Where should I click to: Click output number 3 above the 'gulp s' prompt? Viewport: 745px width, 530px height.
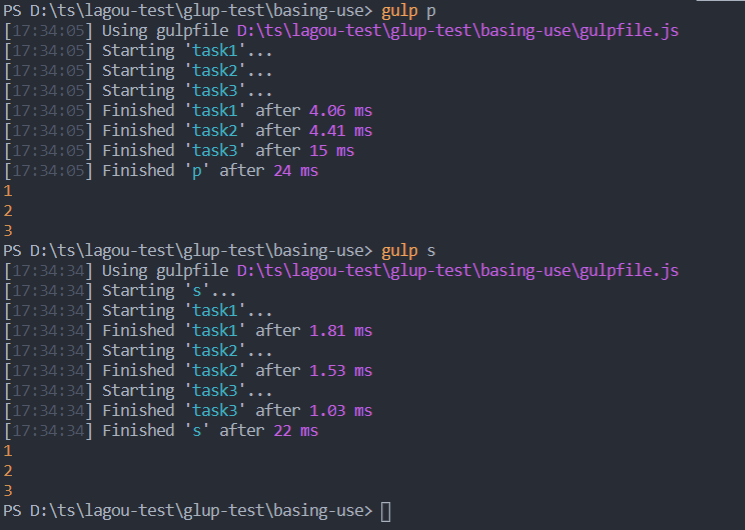click(8, 231)
